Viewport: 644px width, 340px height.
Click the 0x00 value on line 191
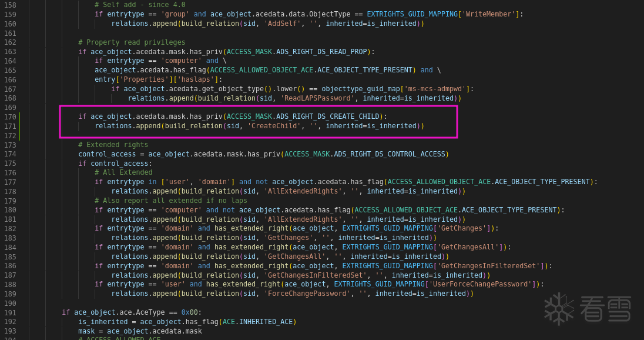tap(189, 312)
